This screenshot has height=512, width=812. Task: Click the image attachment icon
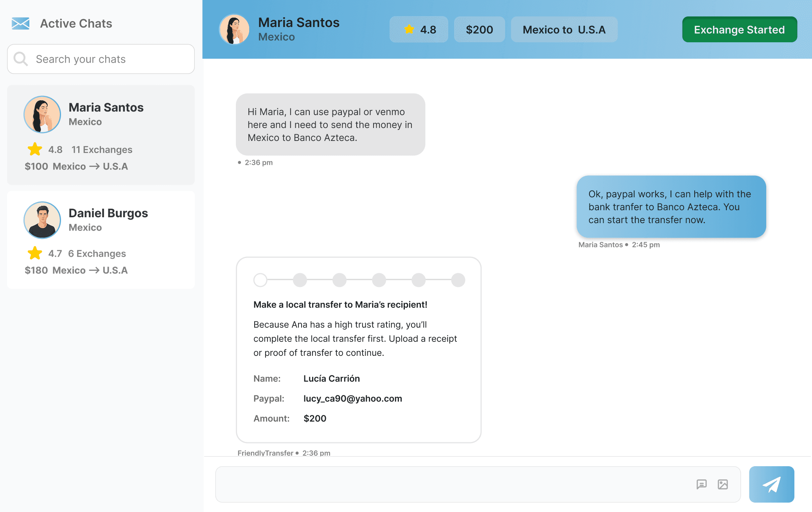(x=723, y=484)
